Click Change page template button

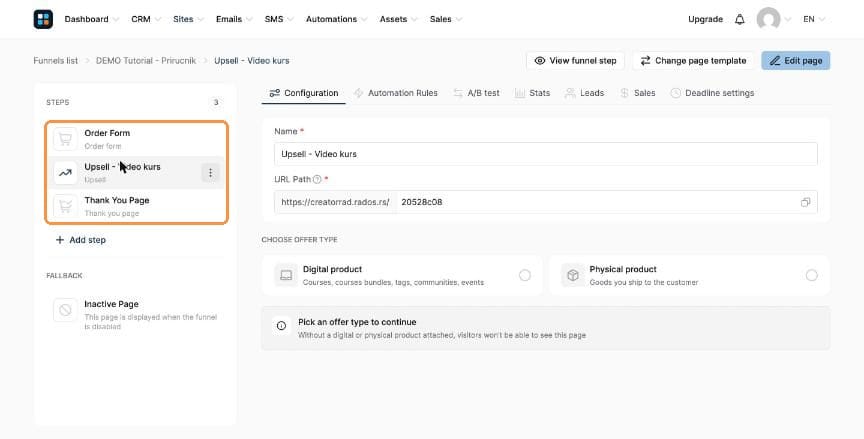(693, 61)
